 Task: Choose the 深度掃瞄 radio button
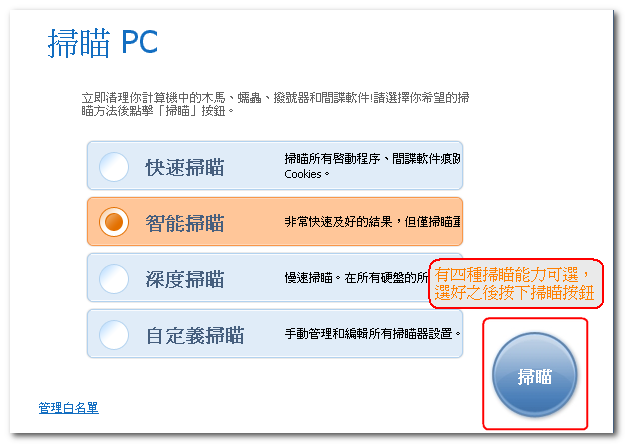pos(114,279)
